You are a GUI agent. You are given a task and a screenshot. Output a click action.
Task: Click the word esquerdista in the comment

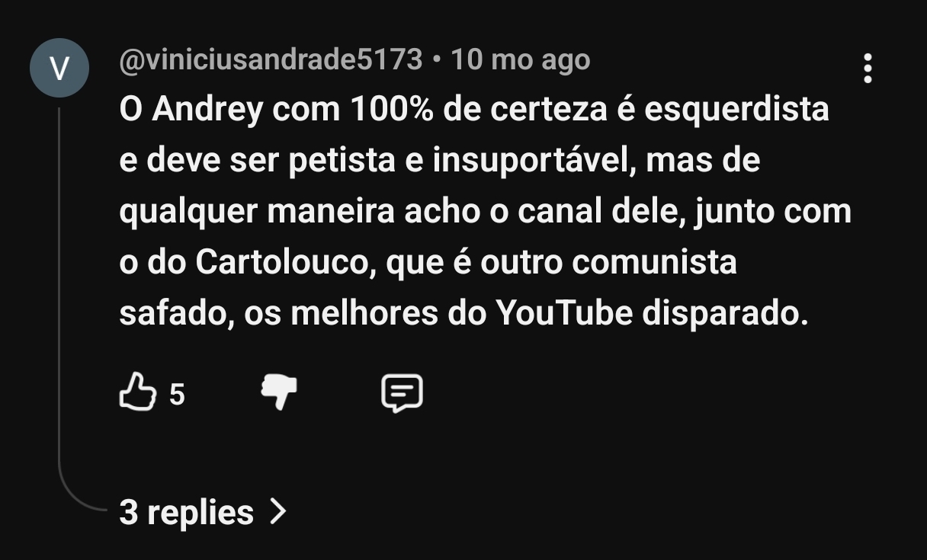(x=736, y=111)
